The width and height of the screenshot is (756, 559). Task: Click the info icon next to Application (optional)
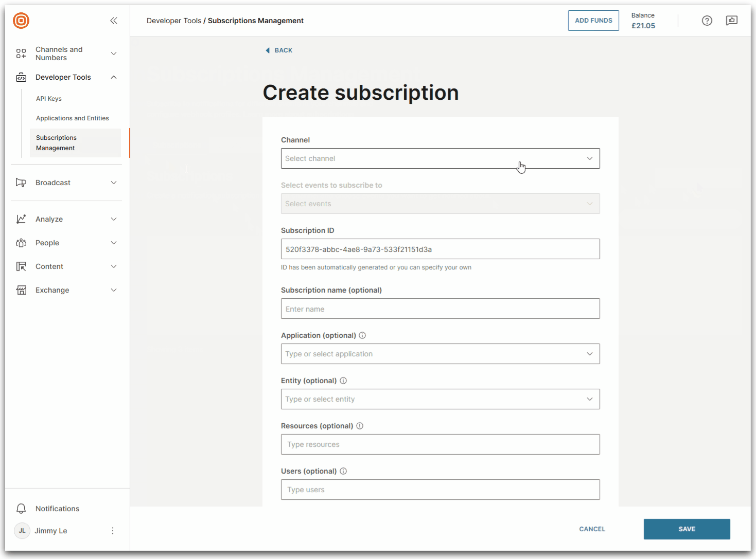362,335
